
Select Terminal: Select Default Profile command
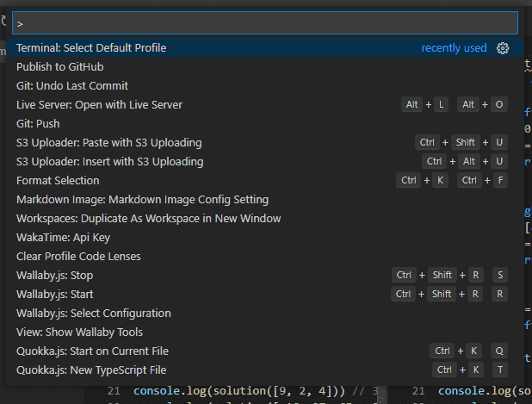[265, 48]
